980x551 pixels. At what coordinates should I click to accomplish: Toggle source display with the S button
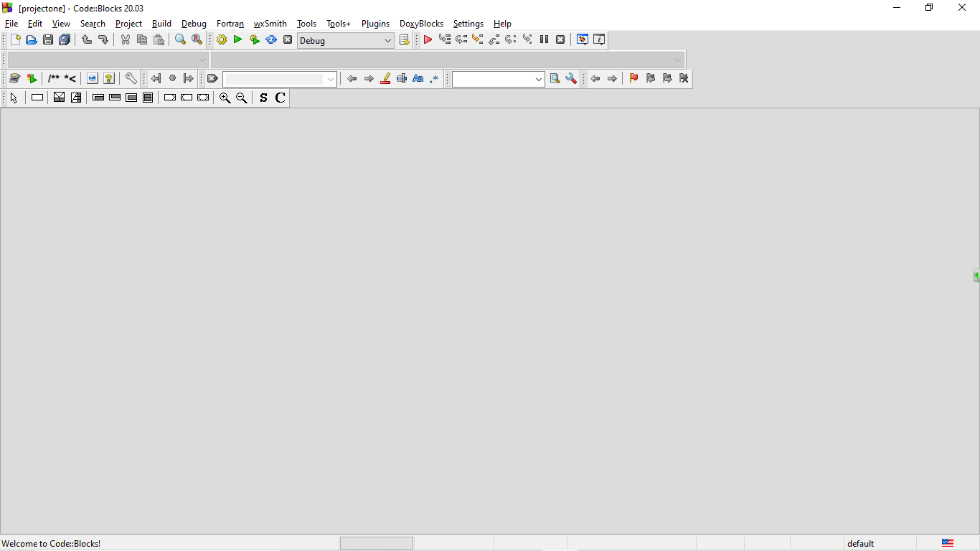(x=263, y=98)
